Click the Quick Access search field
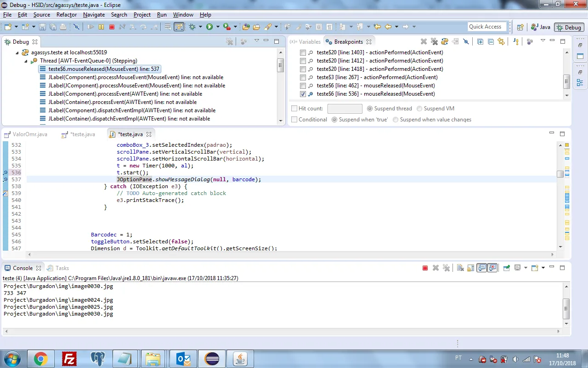Viewport: 588px width, 368px height. [x=486, y=27]
